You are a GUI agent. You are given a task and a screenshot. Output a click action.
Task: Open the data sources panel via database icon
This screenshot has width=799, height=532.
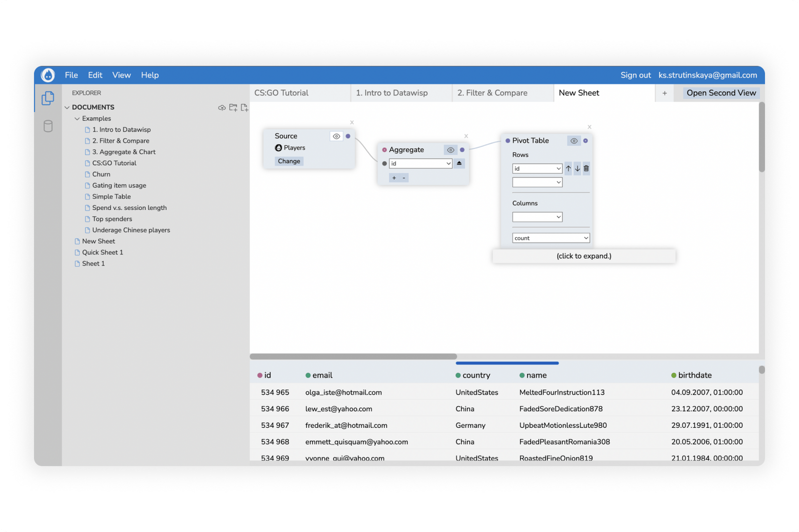click(47, 126)
